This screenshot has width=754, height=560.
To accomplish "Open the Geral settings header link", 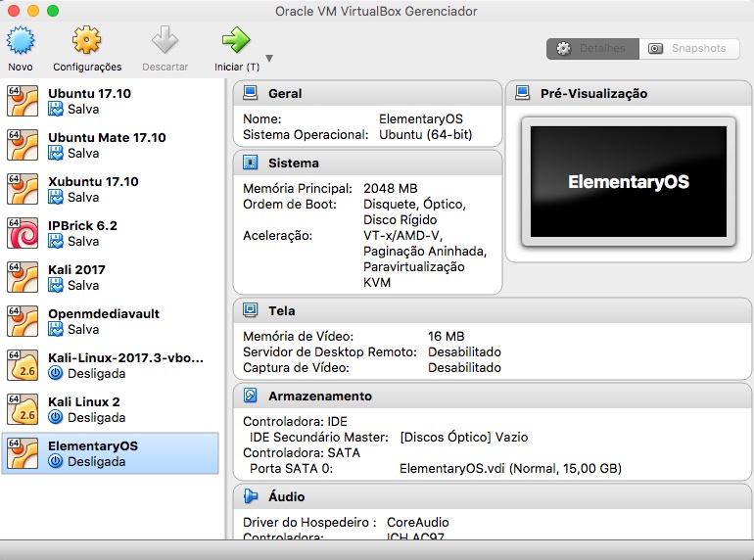I will tap(285, 93).
